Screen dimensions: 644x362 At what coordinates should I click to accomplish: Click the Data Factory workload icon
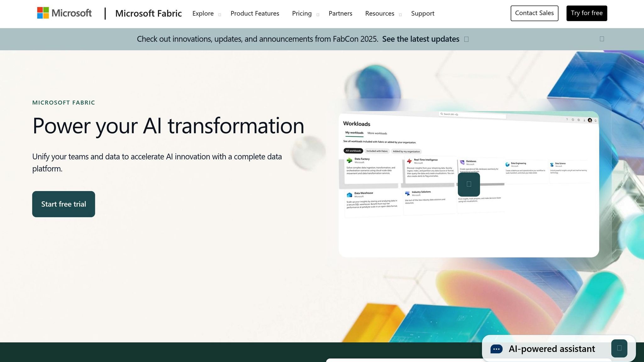349,161
